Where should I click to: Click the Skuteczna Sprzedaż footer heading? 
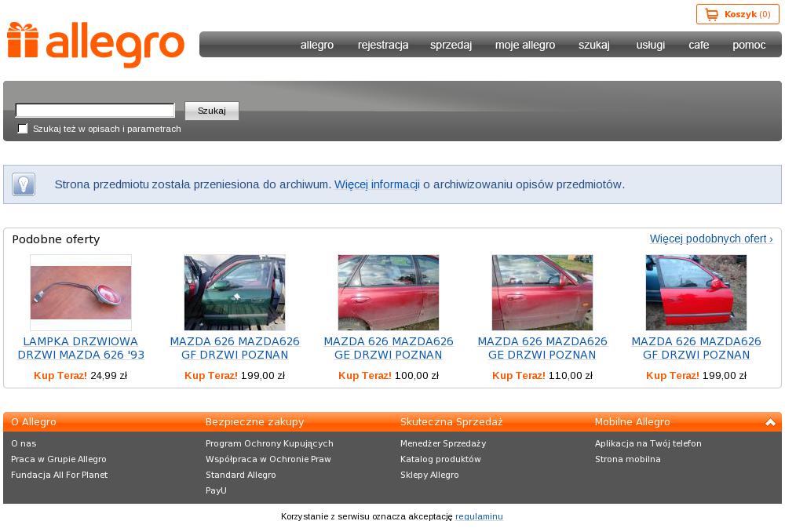[451, 422]
